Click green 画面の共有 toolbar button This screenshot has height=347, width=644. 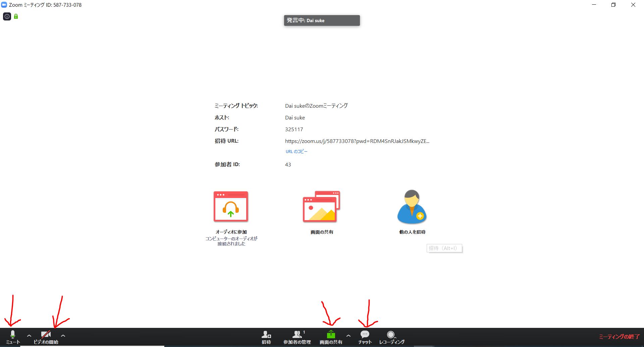[x=331, y=337]
